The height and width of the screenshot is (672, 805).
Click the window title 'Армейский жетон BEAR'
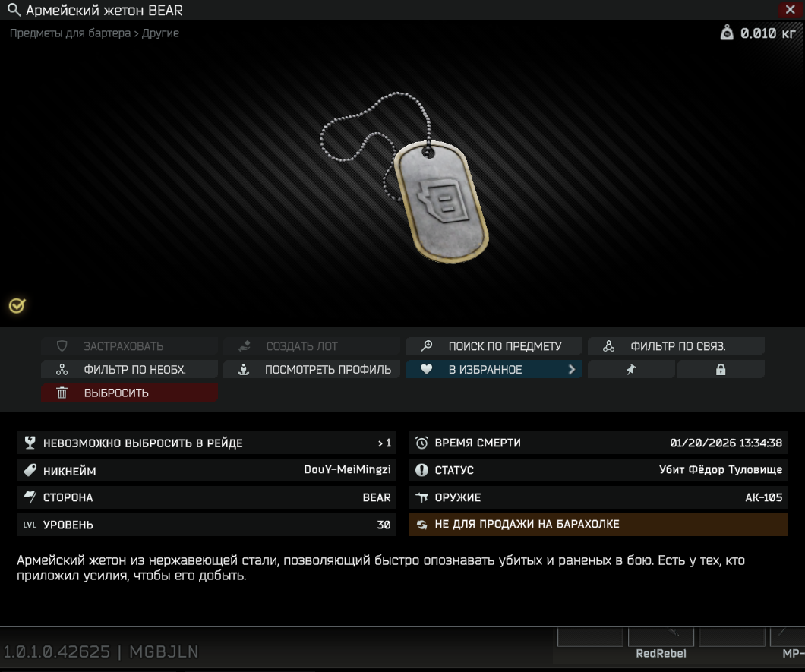coord(104,11)
